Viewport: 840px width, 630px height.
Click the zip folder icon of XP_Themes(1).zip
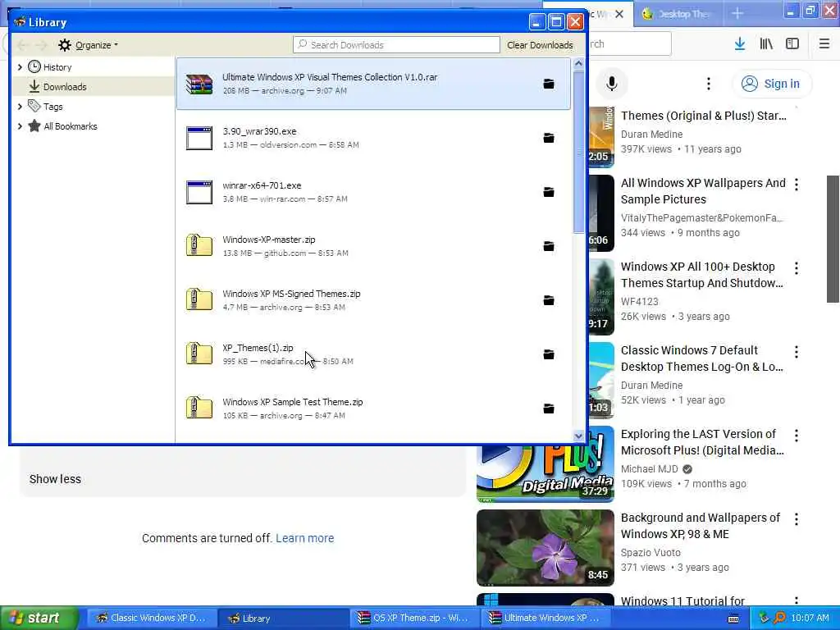199,354
